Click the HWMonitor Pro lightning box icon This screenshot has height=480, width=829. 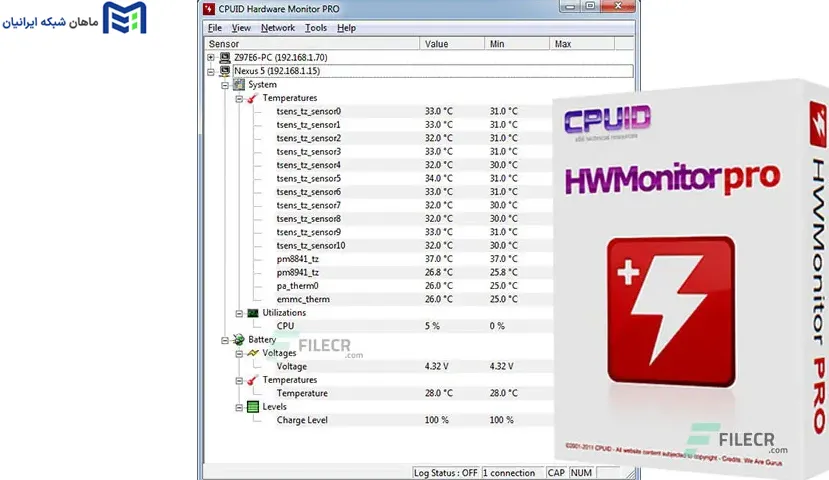tap(671, 311)
